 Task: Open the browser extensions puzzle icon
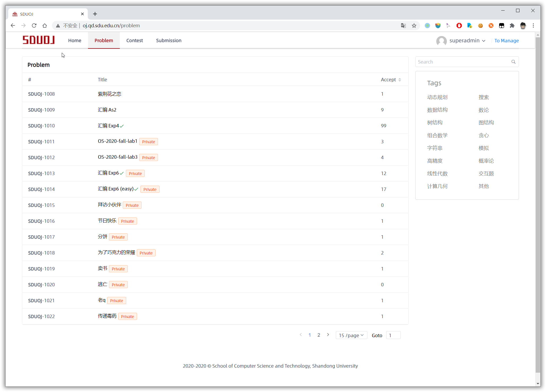pos(512,26)
